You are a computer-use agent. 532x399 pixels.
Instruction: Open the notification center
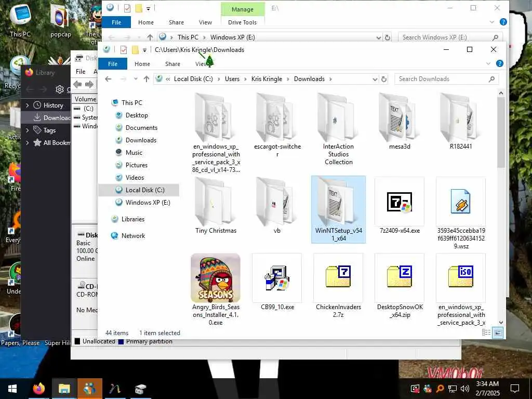point(515,389)
